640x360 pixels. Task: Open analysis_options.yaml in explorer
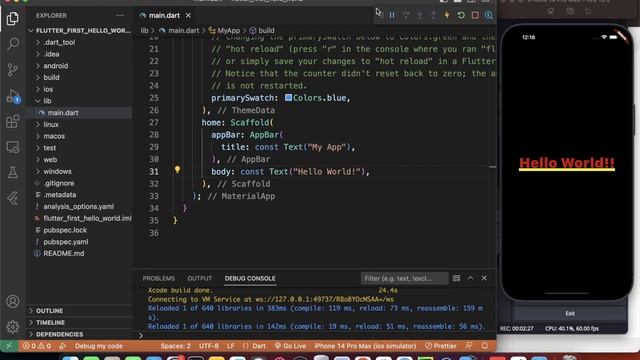78,207
